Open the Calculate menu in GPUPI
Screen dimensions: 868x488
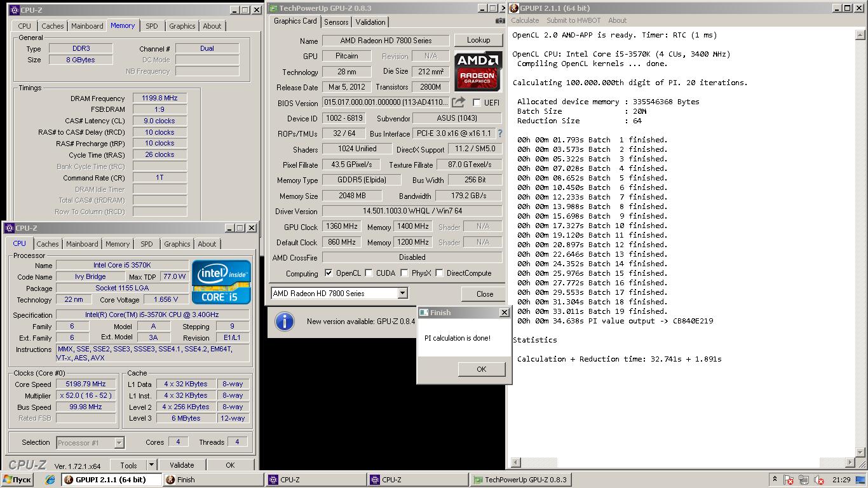[525, 20]
